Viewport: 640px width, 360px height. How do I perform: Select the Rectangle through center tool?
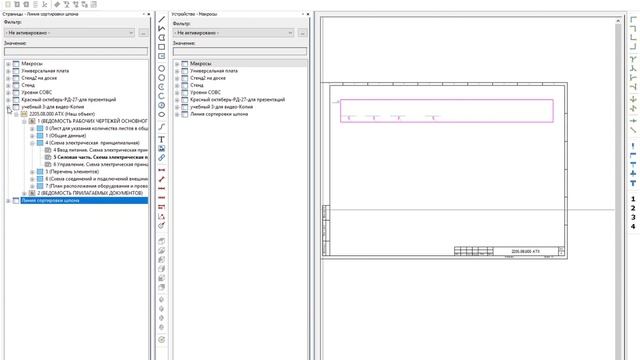click(162, 56)
